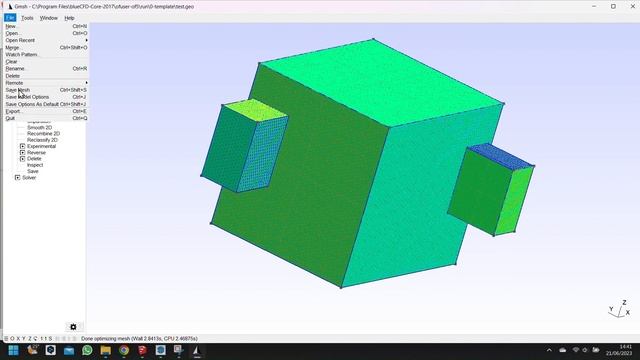Click the cloud sync tray icon
640x360 pixels.
click(x=563, y=350)
